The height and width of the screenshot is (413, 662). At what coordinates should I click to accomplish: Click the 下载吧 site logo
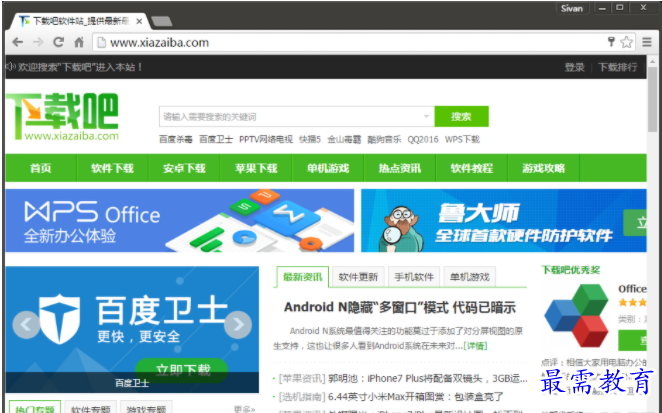click(62, 117)
